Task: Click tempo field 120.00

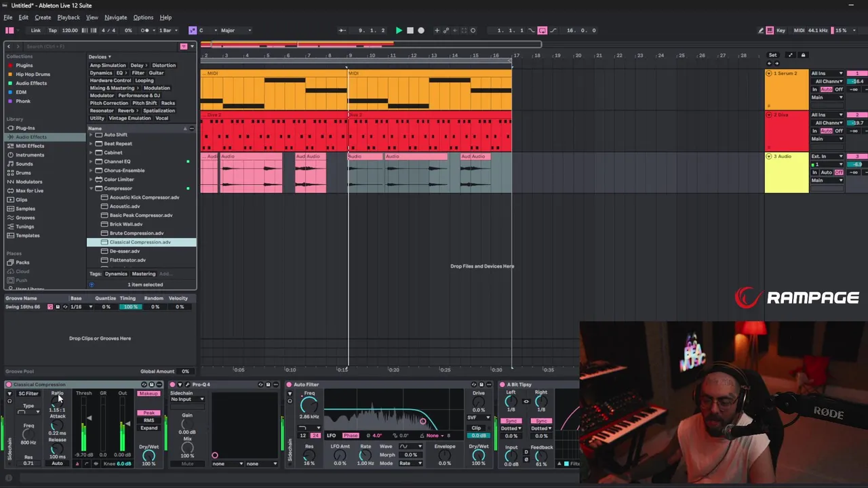Action: [x=70, y=30]
